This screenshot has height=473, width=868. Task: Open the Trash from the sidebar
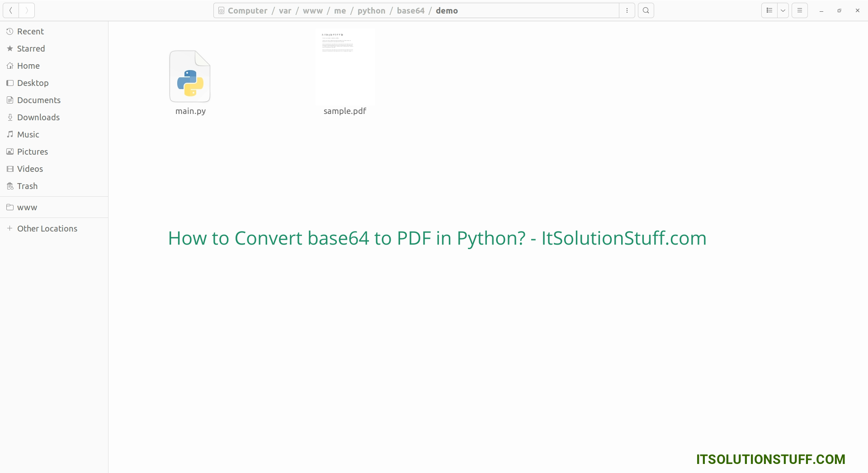(27, 186)
